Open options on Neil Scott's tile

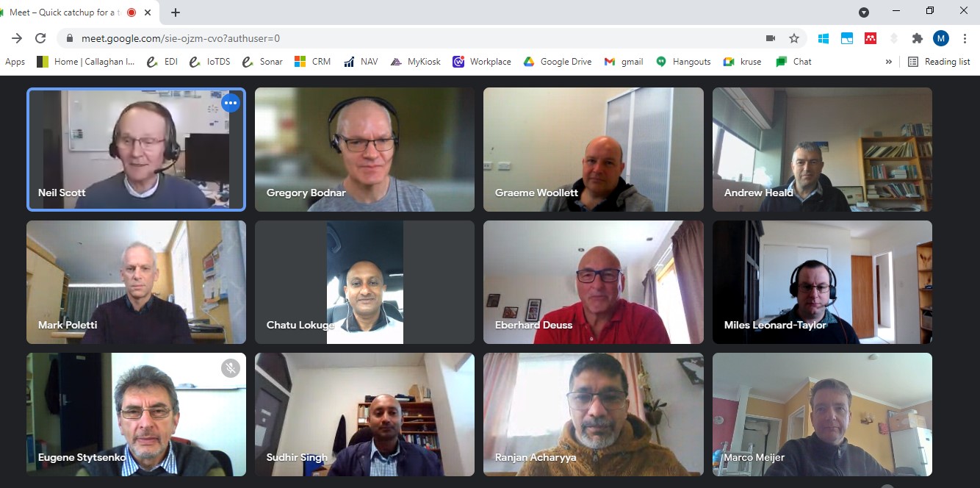[x=231, y=103]
